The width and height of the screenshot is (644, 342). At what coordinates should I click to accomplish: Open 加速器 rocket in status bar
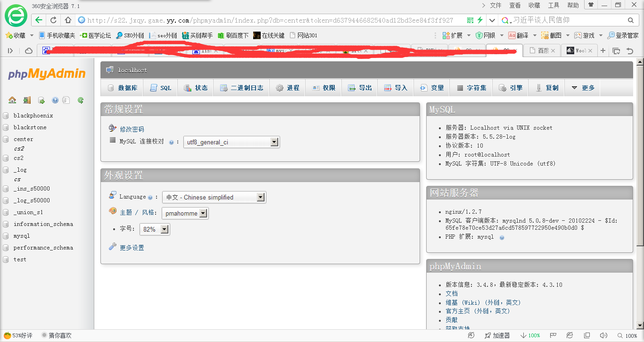coord(497,335)
